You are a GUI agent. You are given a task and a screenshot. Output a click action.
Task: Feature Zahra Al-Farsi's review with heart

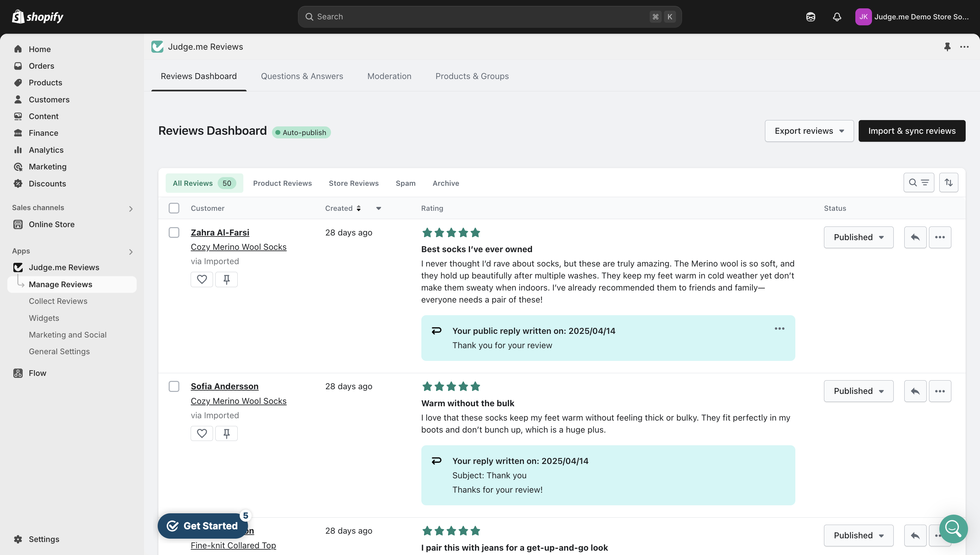(x=202, y=280)
